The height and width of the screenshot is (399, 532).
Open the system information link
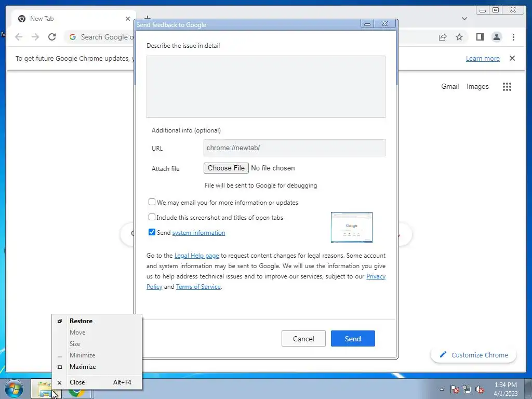[198, 233]
